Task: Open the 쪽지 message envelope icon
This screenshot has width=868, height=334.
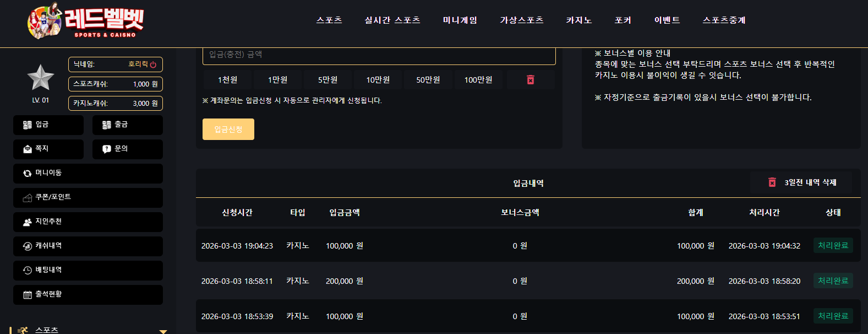Action: pyautogui.click(x=28, y=149)
